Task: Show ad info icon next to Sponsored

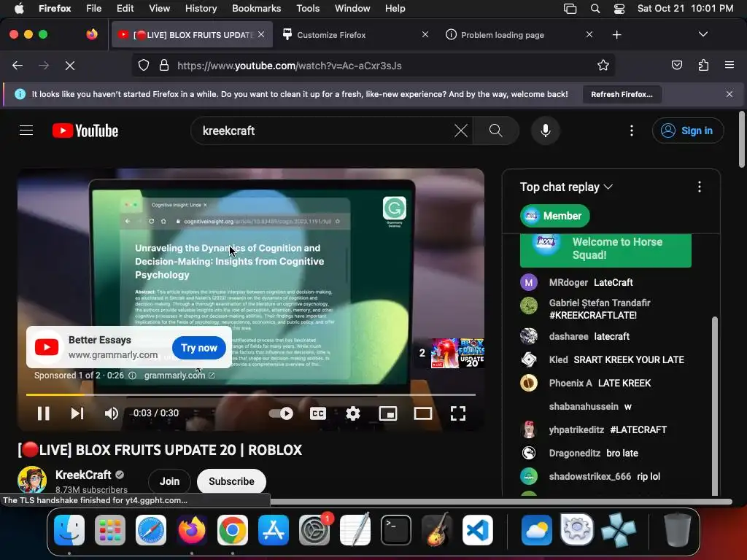Action: [133, 376]
